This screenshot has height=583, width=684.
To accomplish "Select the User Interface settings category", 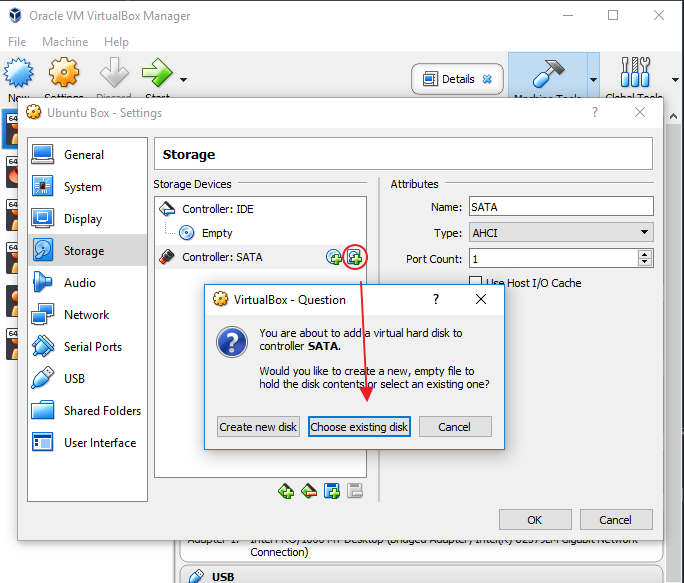I will 88,442.
